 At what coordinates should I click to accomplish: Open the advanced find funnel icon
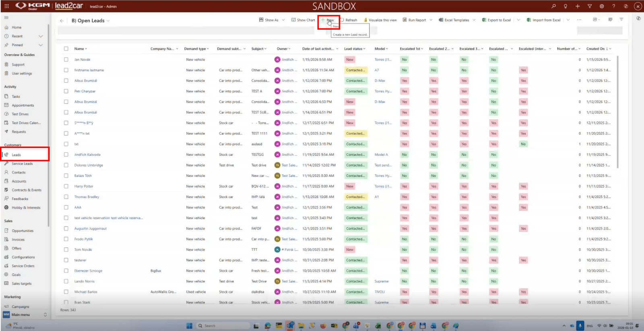590,6
